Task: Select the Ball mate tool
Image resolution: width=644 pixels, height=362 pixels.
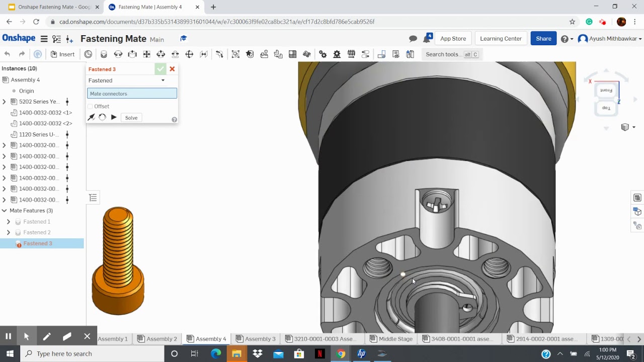Action: [190, 54]
